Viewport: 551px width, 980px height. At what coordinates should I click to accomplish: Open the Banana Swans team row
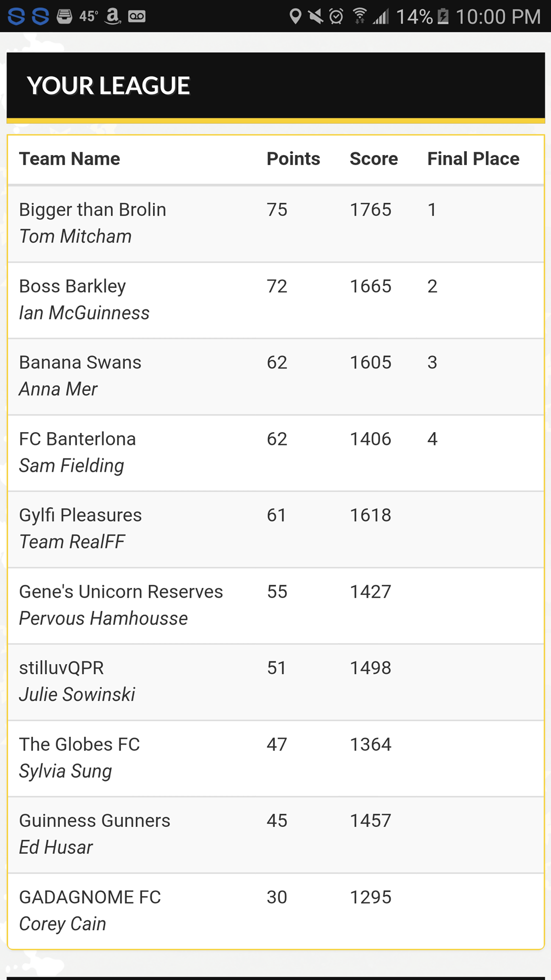point(276,377)
